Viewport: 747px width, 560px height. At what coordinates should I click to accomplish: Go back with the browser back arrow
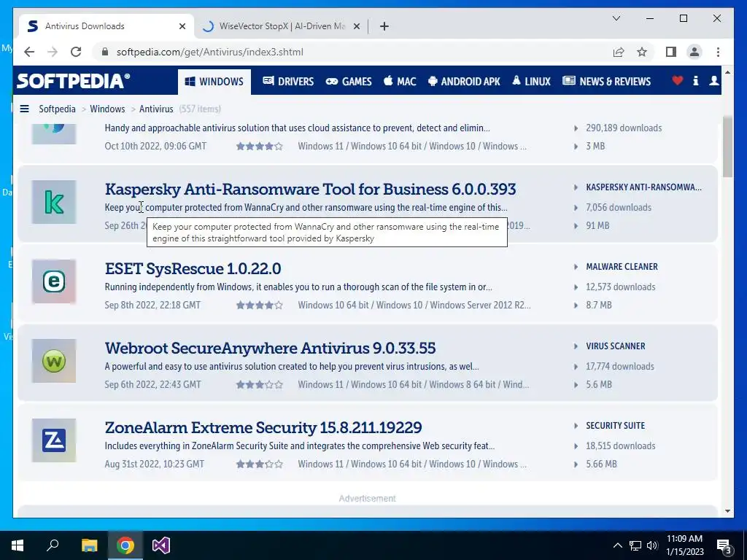click(29, 52)
